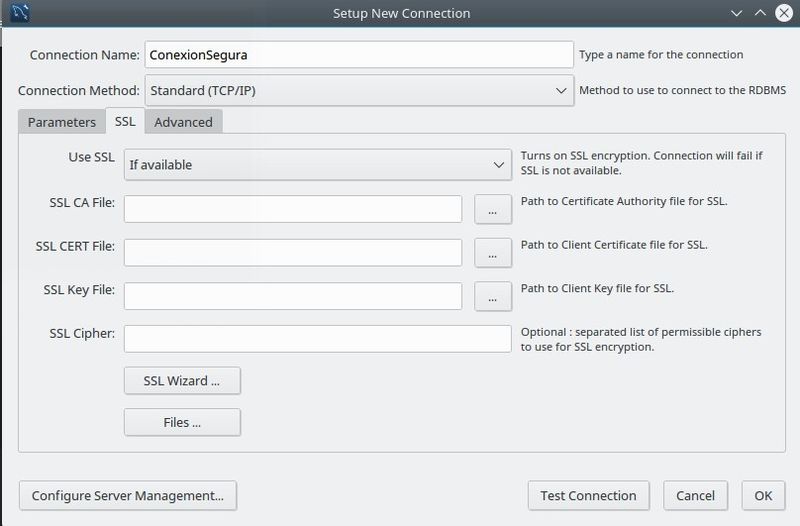Click the 'SSL Key File:' label
Screen dimensions: 800x526
click(79, 290)
